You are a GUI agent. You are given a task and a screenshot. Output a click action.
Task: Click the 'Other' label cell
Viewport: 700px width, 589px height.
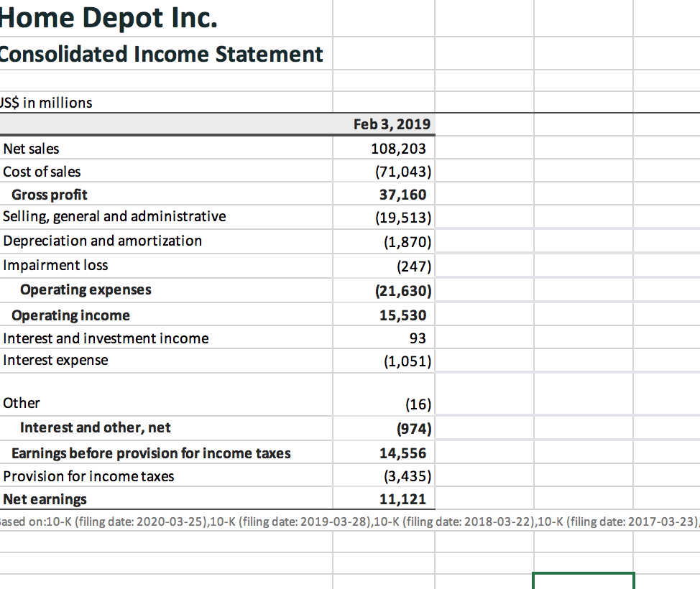tap(166, 394)
